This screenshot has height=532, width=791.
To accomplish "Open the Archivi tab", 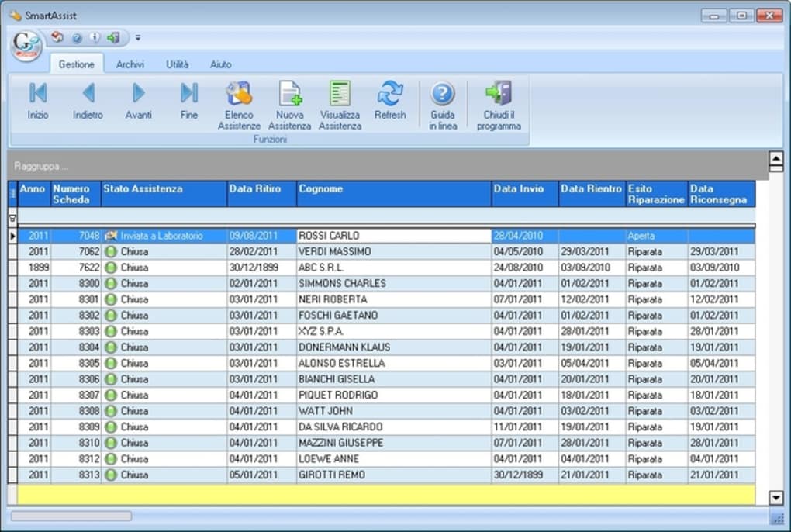I will 130,64.
